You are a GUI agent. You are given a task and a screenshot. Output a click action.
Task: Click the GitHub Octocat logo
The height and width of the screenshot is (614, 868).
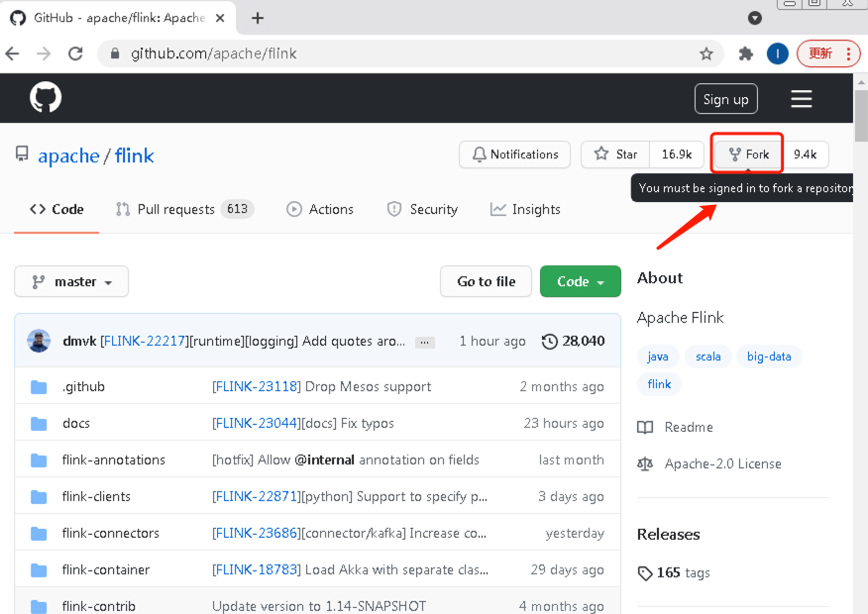click(x=46, y=97)
